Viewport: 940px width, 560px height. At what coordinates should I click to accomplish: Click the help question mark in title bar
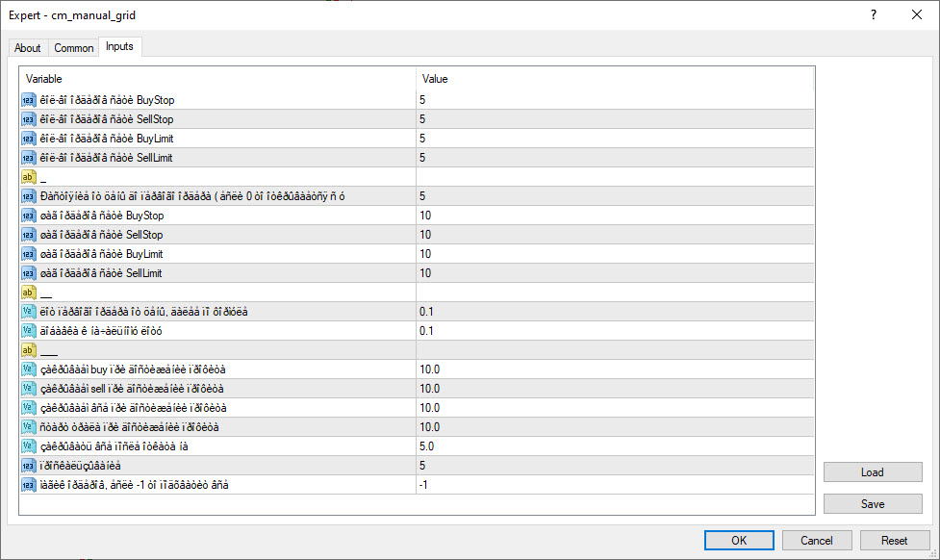tap(874, 14)
